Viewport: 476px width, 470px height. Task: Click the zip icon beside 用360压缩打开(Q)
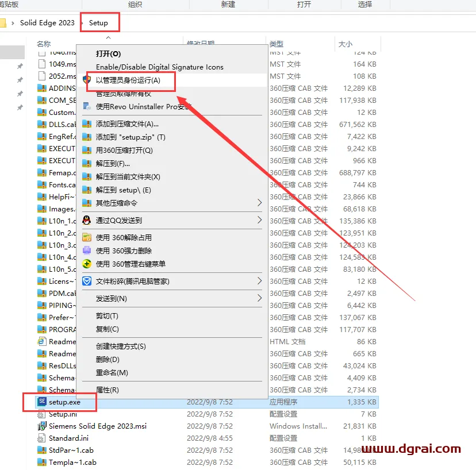click(87, 150)
